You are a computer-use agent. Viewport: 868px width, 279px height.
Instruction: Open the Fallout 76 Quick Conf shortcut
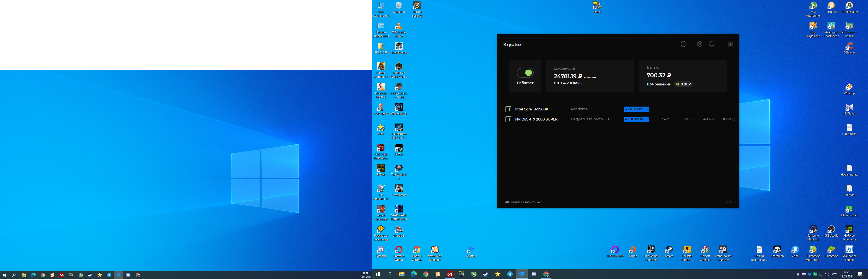pos(399,70)
